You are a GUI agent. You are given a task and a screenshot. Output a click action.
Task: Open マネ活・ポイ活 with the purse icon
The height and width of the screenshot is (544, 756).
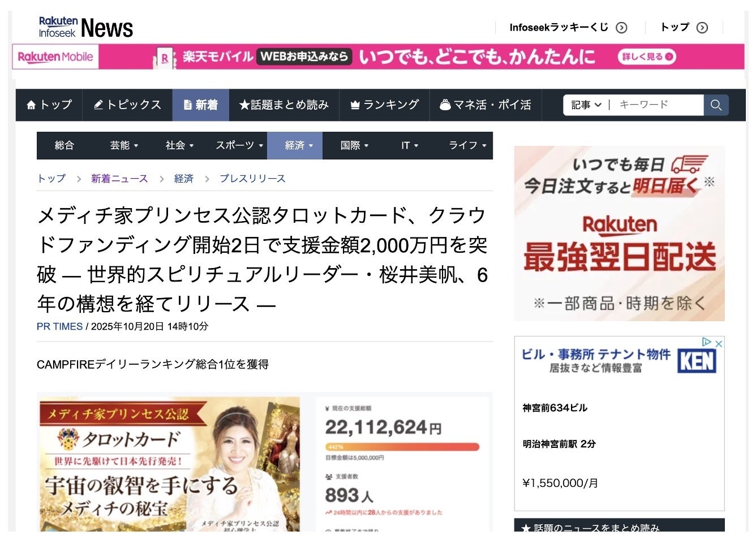pos(486,105)
